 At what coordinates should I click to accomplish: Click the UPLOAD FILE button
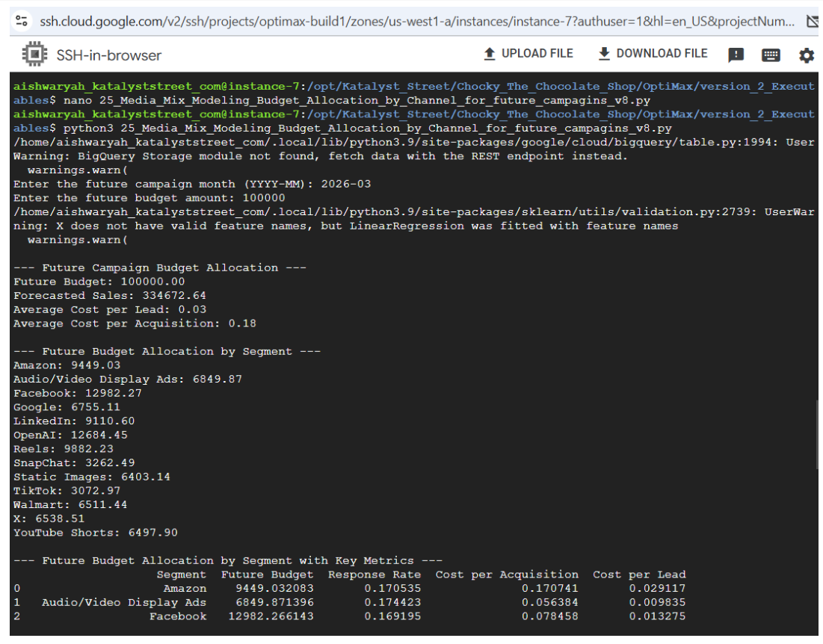pos(528,54)
